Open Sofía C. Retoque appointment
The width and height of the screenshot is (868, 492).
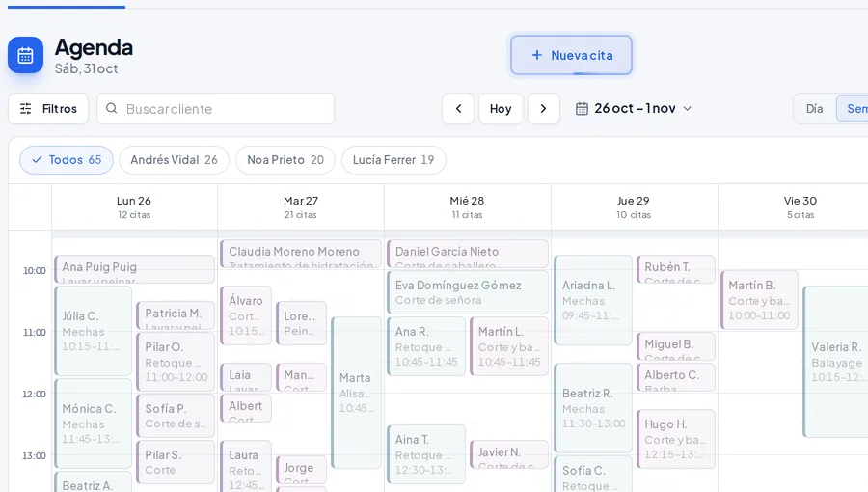[x=593, y=475]
